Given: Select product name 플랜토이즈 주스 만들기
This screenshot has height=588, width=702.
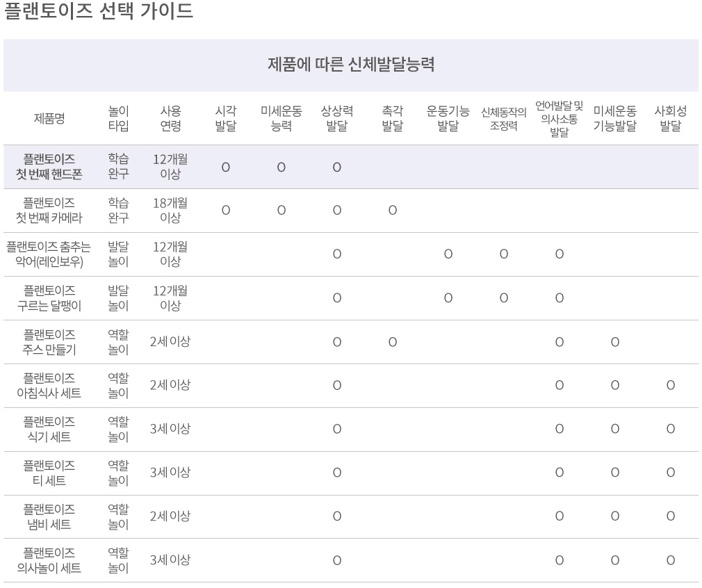Looking at the screenshot, I should (x=49, y=342).
